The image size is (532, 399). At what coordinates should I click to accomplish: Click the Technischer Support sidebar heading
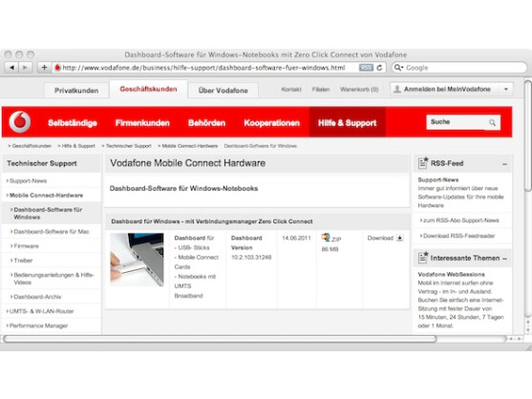[x=42, y=163]
